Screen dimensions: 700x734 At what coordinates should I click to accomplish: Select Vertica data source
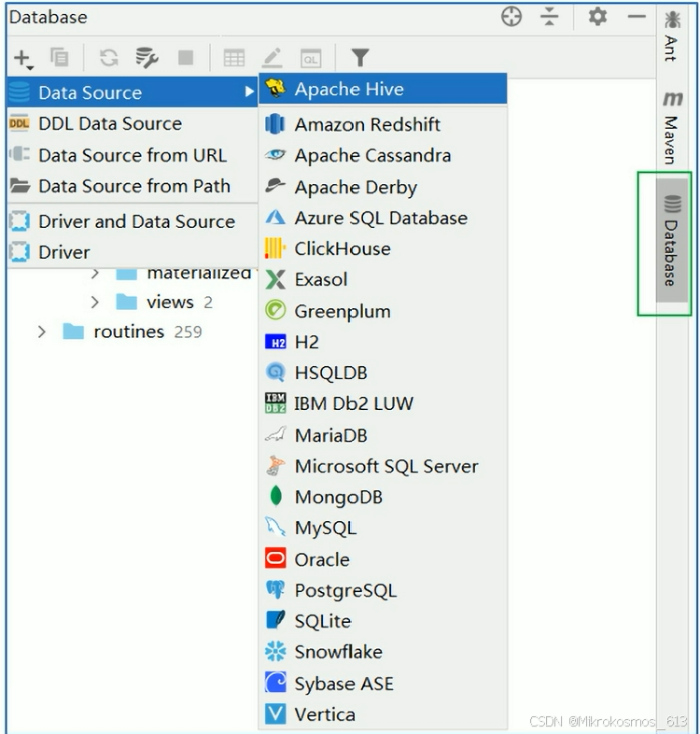(383, 714)
